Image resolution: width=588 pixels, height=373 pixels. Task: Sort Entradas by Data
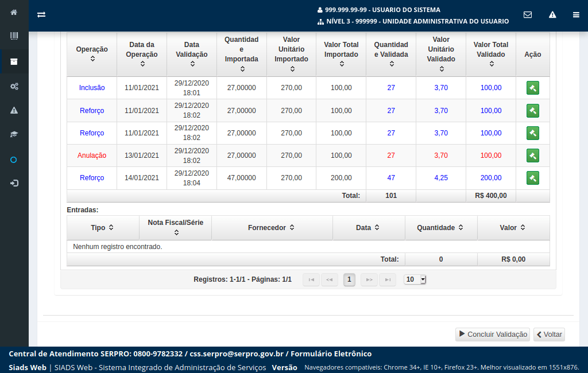pyautogui.click(x=377, y=227)
